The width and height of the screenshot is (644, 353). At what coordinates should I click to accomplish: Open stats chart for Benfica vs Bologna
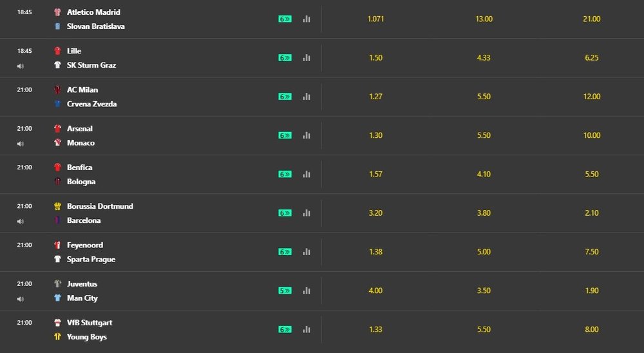tap(307, 174)
